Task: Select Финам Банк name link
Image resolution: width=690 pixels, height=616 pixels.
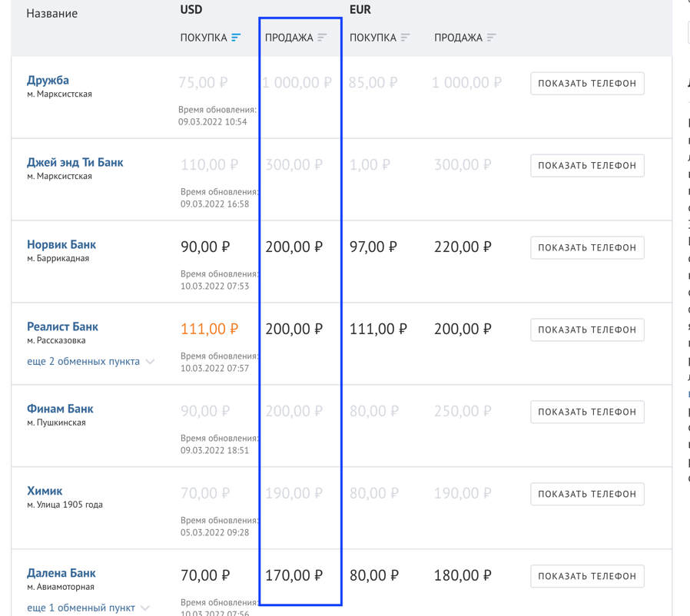Action: coord(60,409)
